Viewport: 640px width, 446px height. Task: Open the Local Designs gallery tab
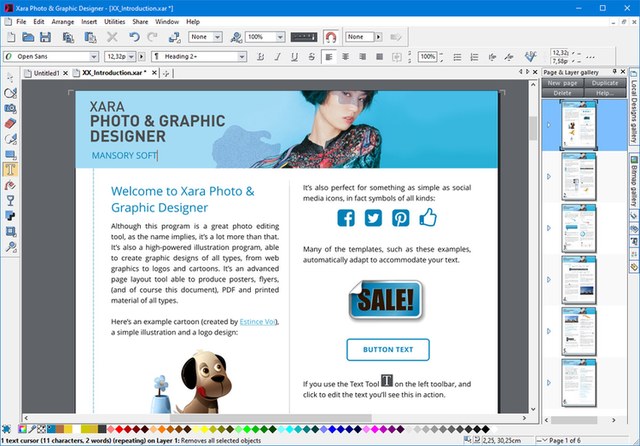click(634, 108)
